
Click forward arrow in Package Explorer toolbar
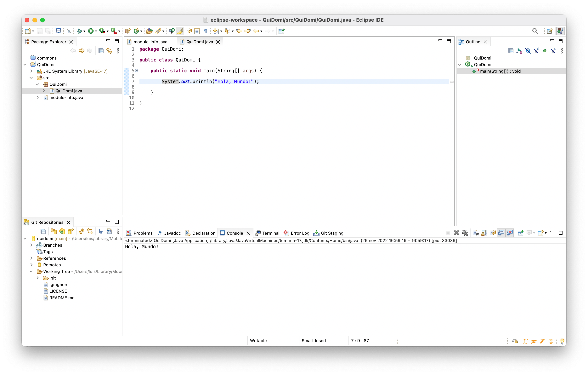click(82, 51)
